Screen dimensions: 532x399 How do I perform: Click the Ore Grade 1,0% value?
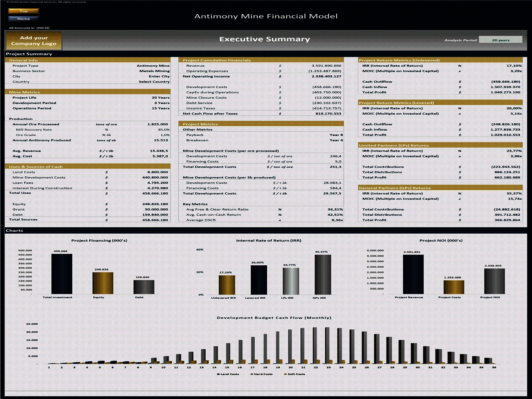165,135
